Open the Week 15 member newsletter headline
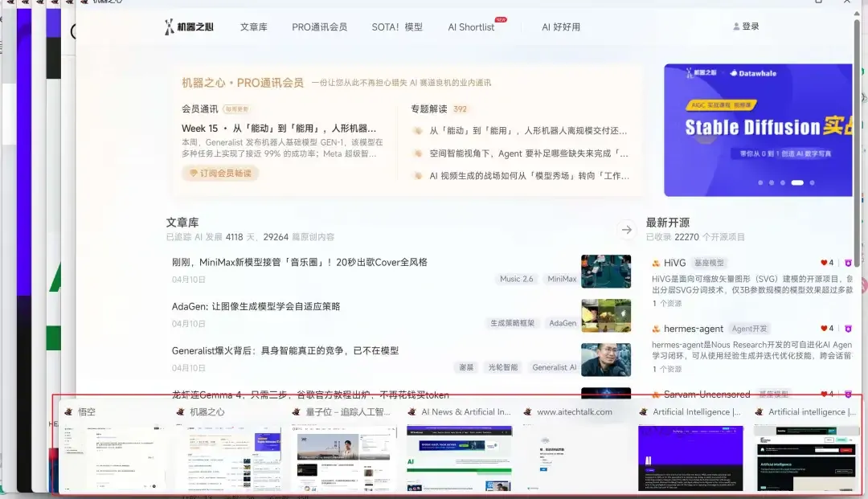The image size is (868, 499). pos(279,129)
